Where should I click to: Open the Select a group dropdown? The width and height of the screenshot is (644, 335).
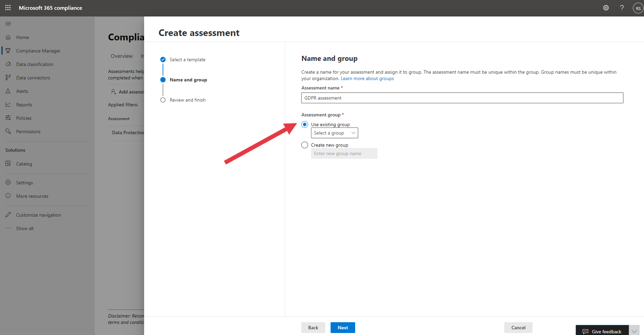coord(334,133)
